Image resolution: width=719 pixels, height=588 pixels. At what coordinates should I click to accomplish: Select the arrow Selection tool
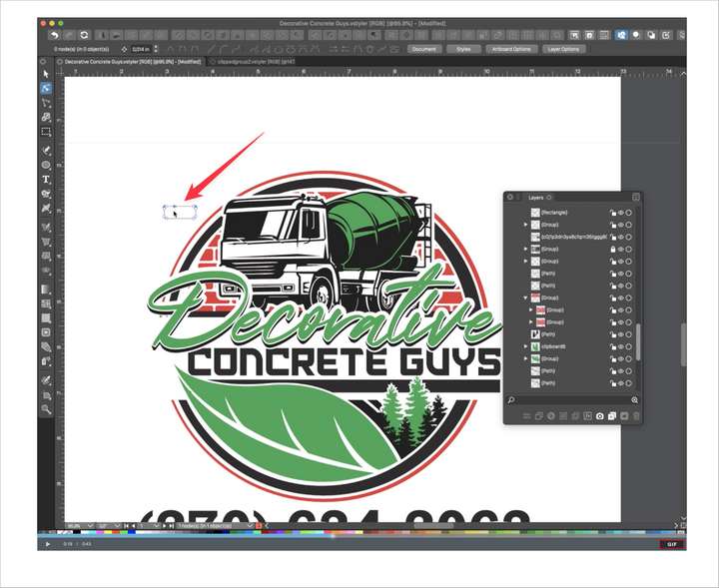[x=46, y=74]
